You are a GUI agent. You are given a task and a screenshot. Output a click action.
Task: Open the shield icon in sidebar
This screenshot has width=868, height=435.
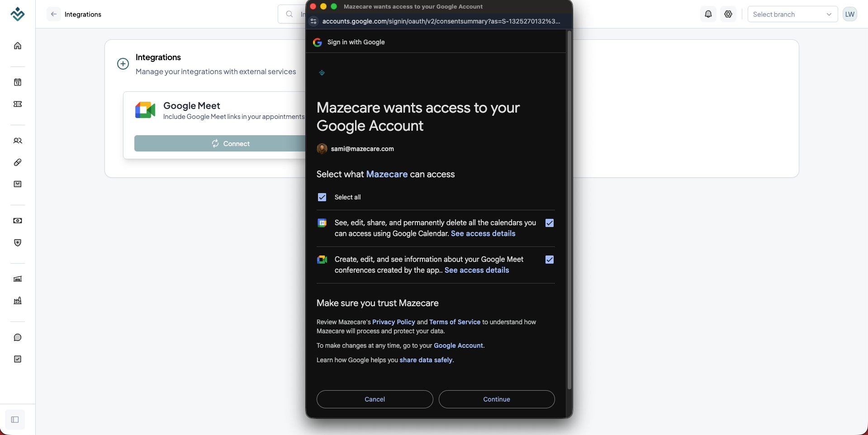18,243
